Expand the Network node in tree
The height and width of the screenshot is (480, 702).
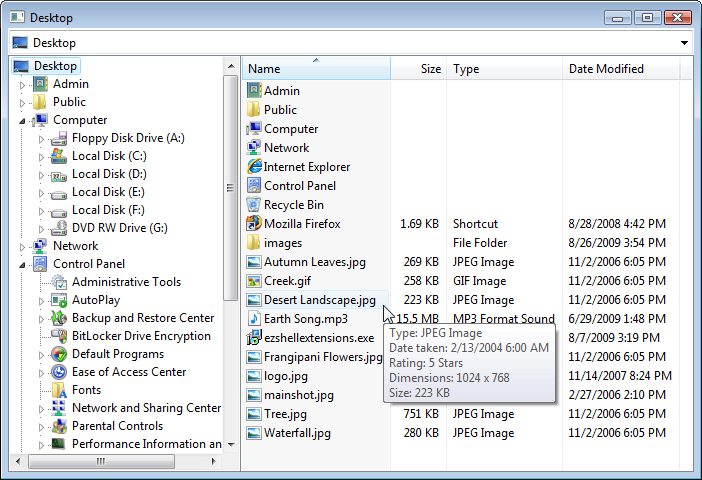pyautogui.click(x=22, y=247)
